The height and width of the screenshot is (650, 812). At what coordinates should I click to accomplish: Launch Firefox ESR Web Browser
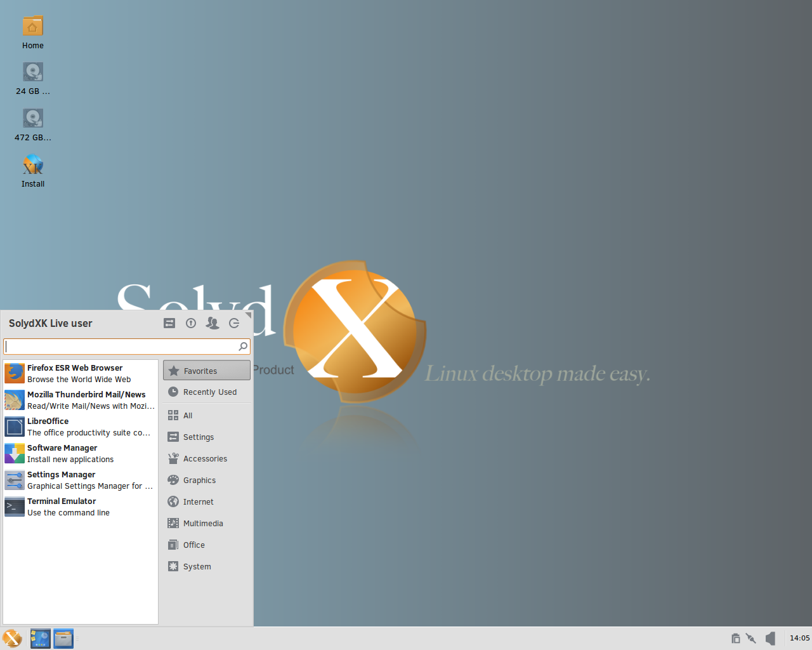[81, 373]
